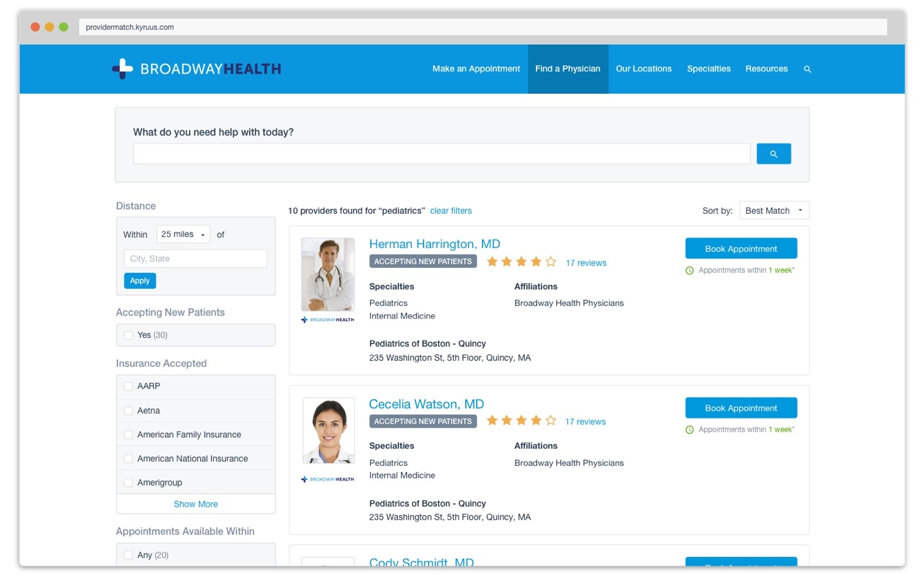The height and width of the screenshot is (578, 924).
Task: Select the clock icon next to Herman Harrington's availability
Action: 689,270
